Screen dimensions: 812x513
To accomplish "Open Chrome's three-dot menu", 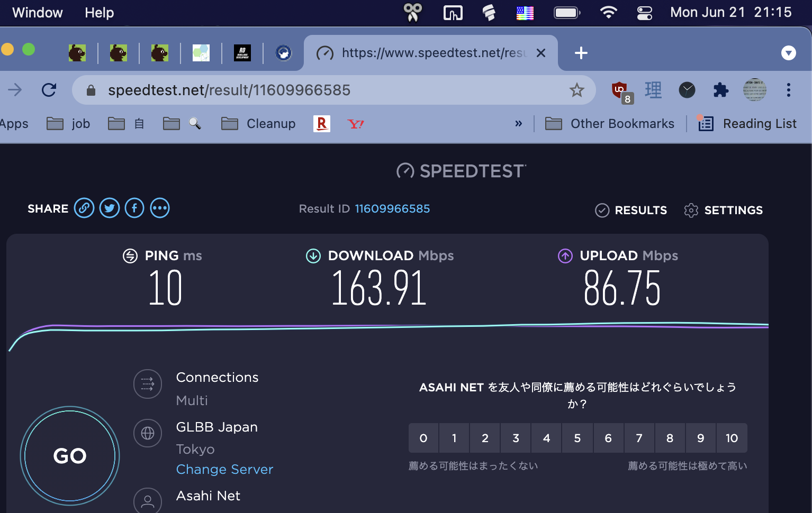I will [788, 90].
